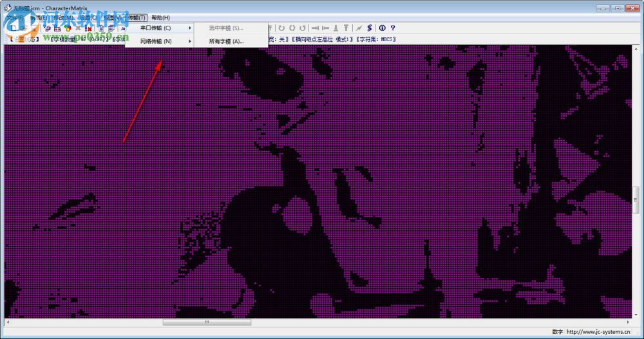This screenshot has width=644, height=339.
Task: Close the CharacterMatrix window
Action: (x=632, y=8)
